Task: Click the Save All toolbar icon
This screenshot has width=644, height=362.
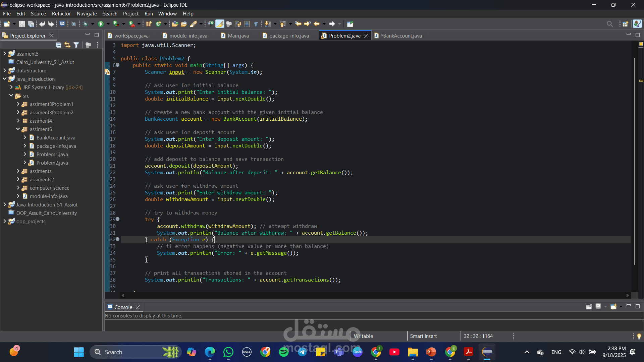Action: pos(31,24)
